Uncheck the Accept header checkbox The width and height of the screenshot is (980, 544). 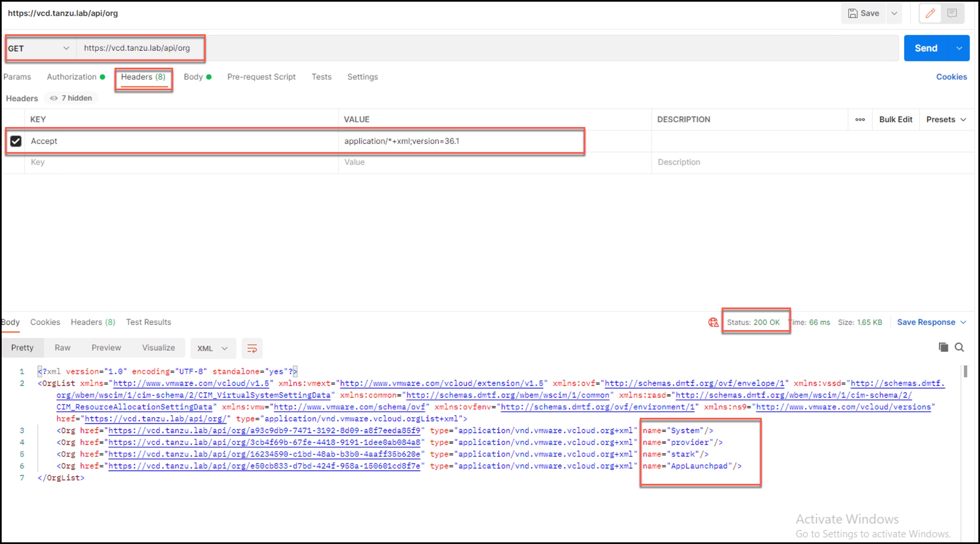(x=16, y=141)
